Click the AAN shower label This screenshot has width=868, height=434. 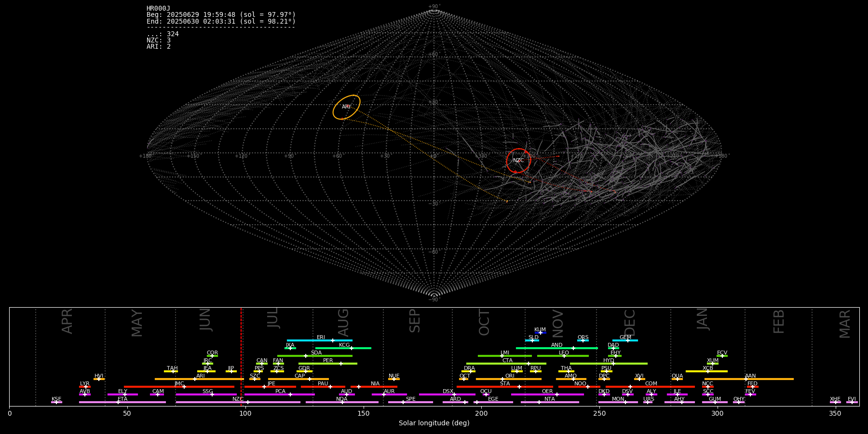pos(751,376)
